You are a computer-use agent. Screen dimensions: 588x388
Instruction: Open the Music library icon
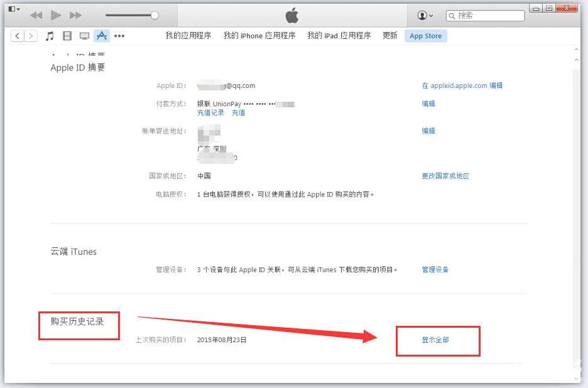(50, 36)
